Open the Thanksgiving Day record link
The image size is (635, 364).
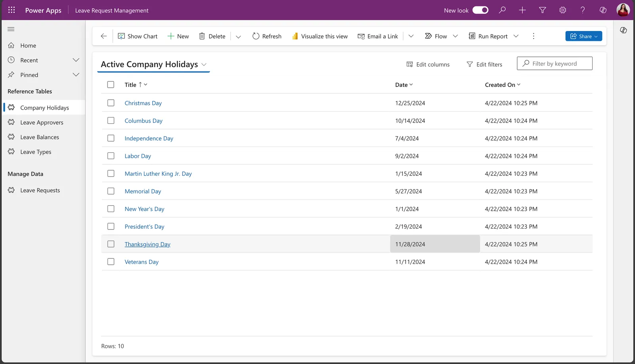tap(147, 244)
